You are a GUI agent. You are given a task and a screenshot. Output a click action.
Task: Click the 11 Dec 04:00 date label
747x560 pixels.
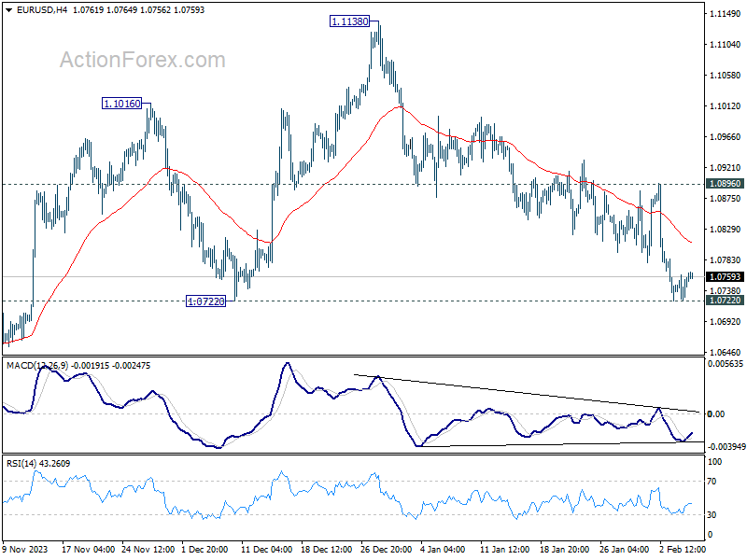pos(266,549)
